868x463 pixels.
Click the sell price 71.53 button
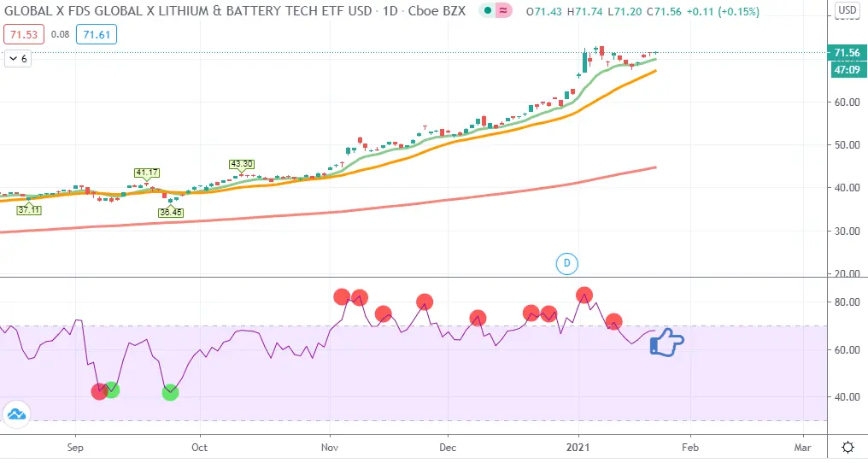24,35
